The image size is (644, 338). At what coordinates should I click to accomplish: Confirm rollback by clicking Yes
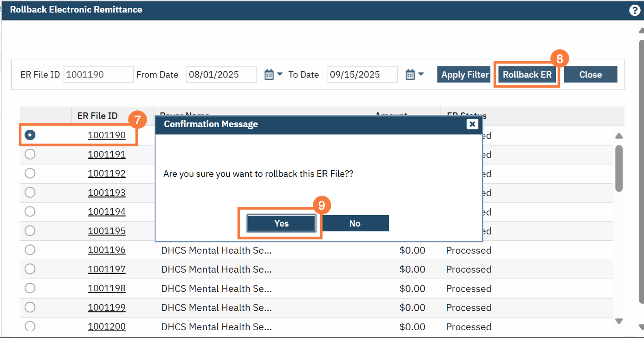281,223
